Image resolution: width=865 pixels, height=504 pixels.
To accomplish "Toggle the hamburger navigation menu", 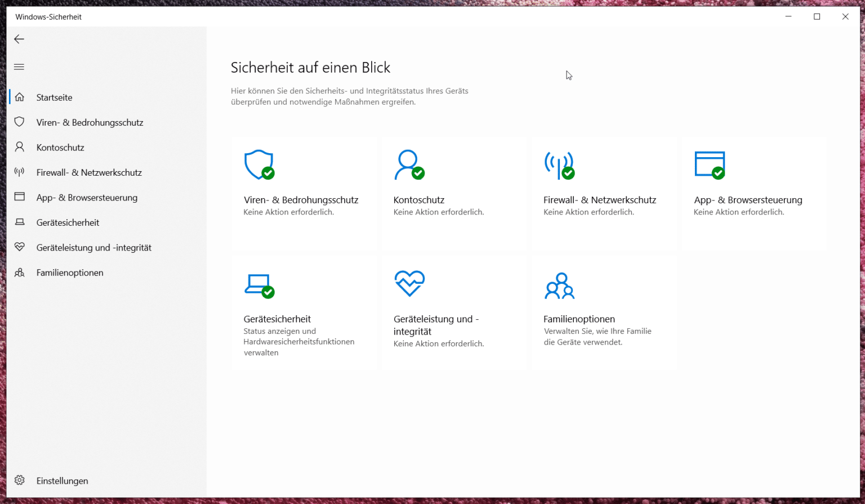I will pyautogui.click(x=19, y=67).
